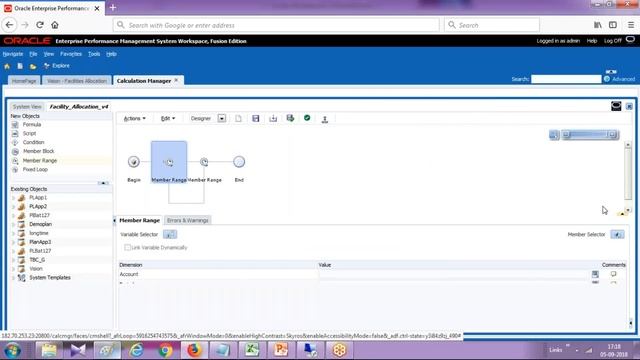
Task: Click the Print icon in designer toolbar
Action: (x=290, y=118)
